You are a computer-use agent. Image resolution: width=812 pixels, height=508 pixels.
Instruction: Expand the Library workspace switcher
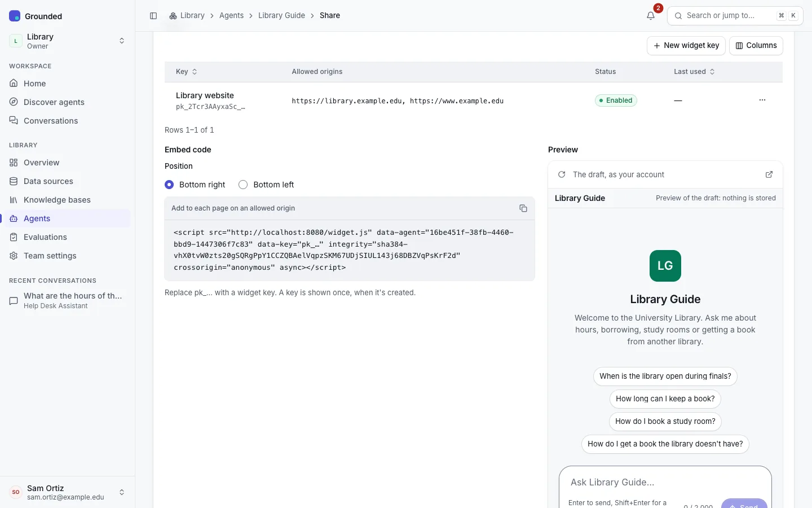pos(122,41)
